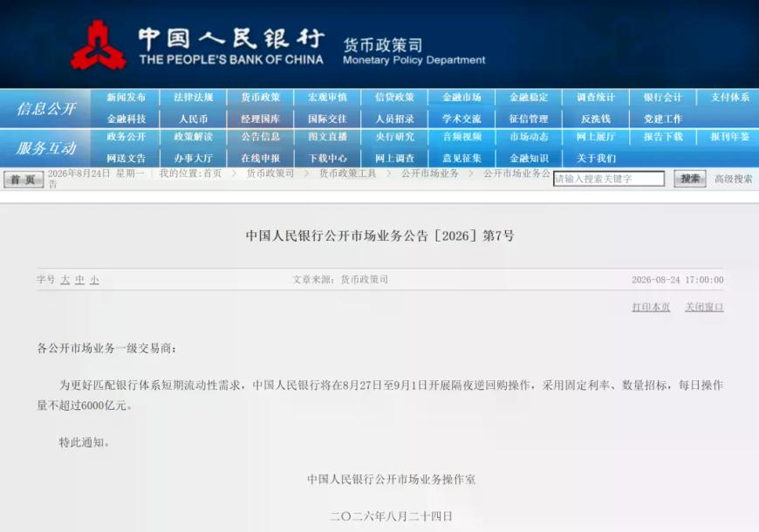The image size is (759, 532).
Task: Click the greeting 各公开市场业务一级交易商
Action: (107, 348)
